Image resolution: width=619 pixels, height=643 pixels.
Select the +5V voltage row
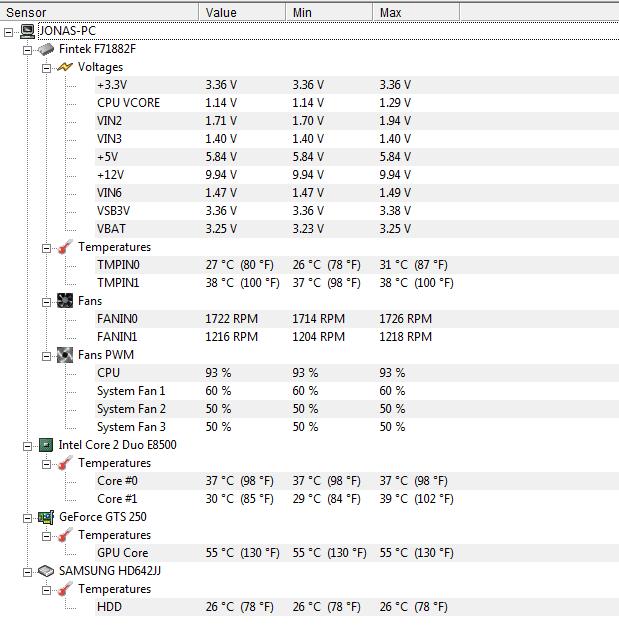coord(357,157)
